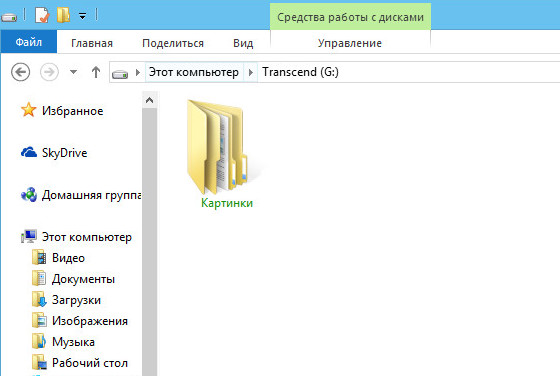560x376 pixels.
Task: Go back with the Back arrow button
Action: (x=20, y=72)
